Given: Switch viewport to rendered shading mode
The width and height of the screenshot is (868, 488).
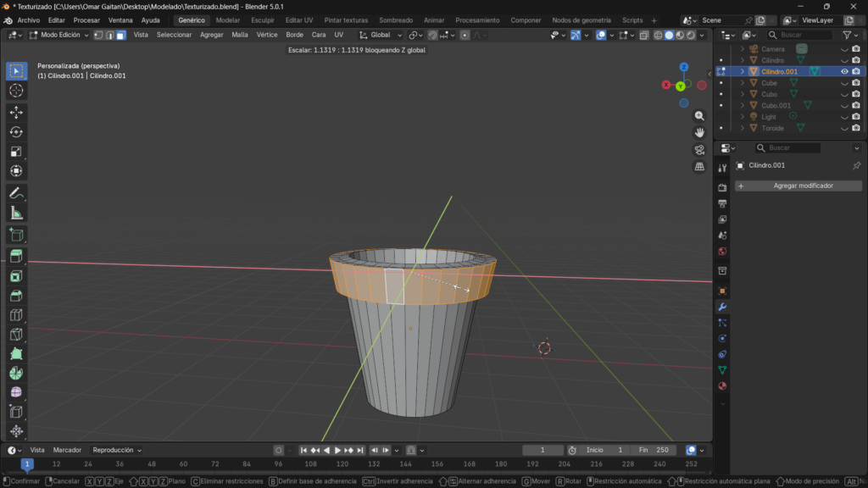Looking at the screenshot, I should tap(689, 35).
